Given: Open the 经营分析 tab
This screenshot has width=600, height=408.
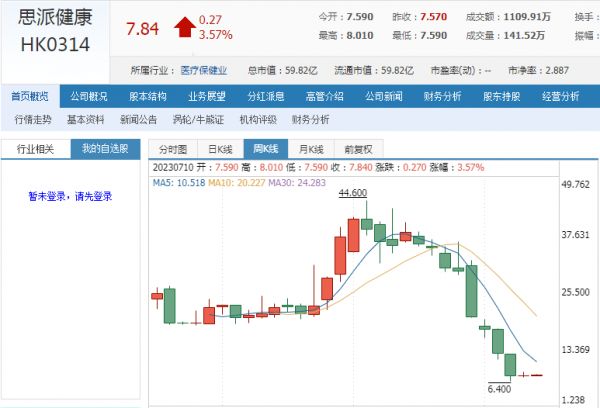Looking at the screenshot, I should 560,97.
